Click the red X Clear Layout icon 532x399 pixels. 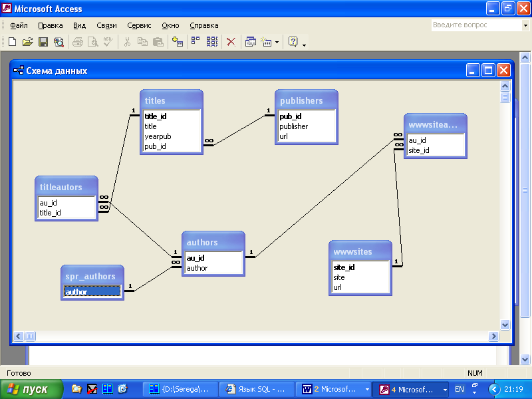pos(231,42)
